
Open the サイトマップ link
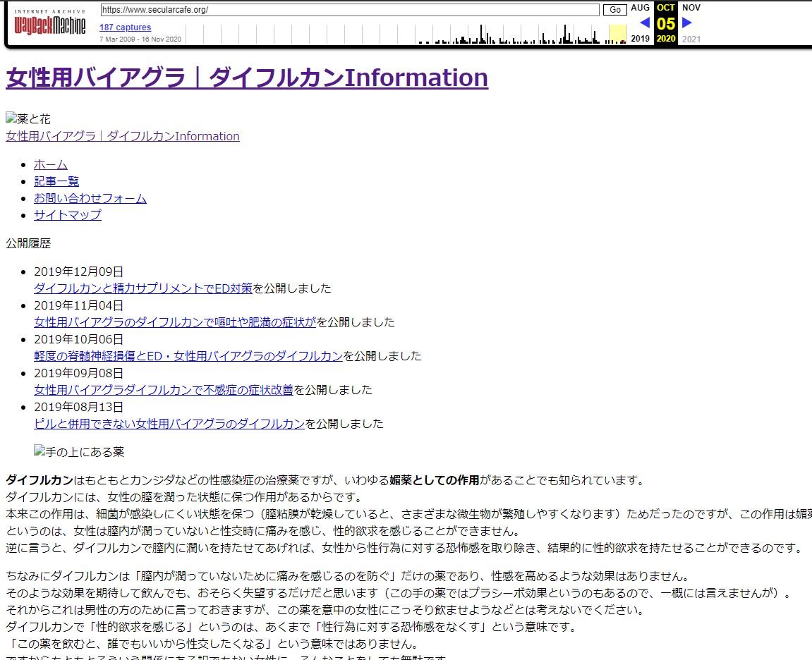(68, 215)
